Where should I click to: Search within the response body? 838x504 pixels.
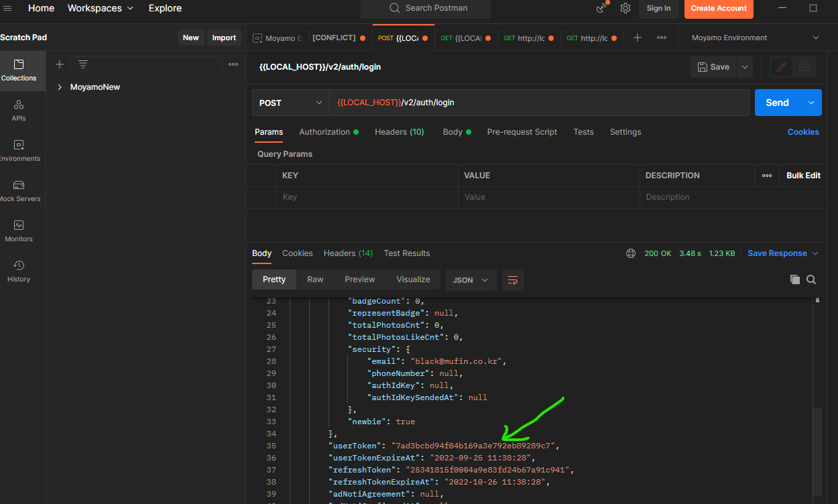(x=811, y=279)
